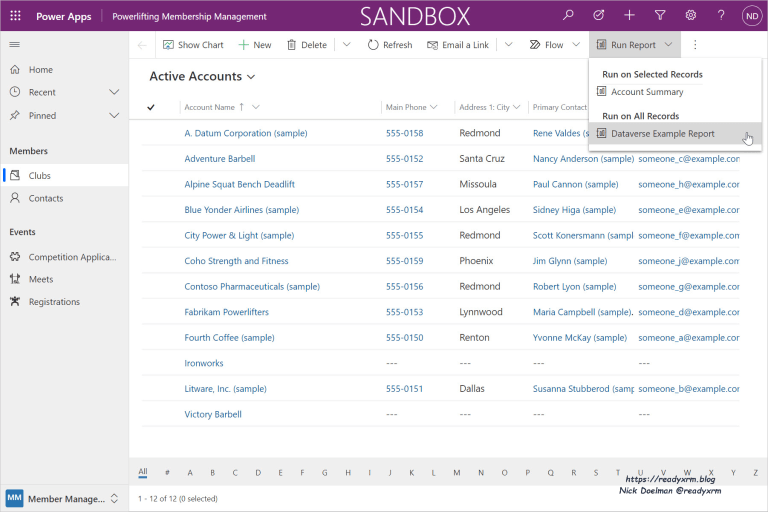Click the Flow command button
The width and height of the screenshot is (768, 512).
(546, 45)
